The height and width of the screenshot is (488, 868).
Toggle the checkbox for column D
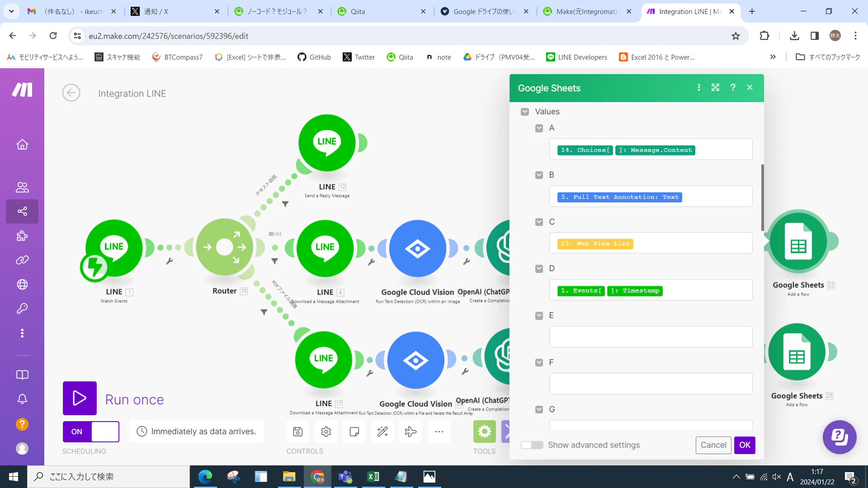click(x=539, y=268)
